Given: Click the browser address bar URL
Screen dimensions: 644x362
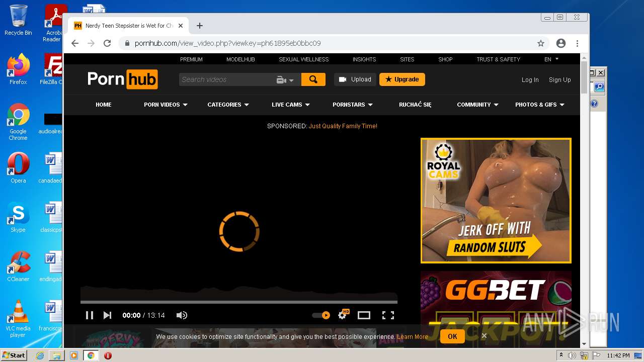Looking at the screenshot, I should point(227,43).
